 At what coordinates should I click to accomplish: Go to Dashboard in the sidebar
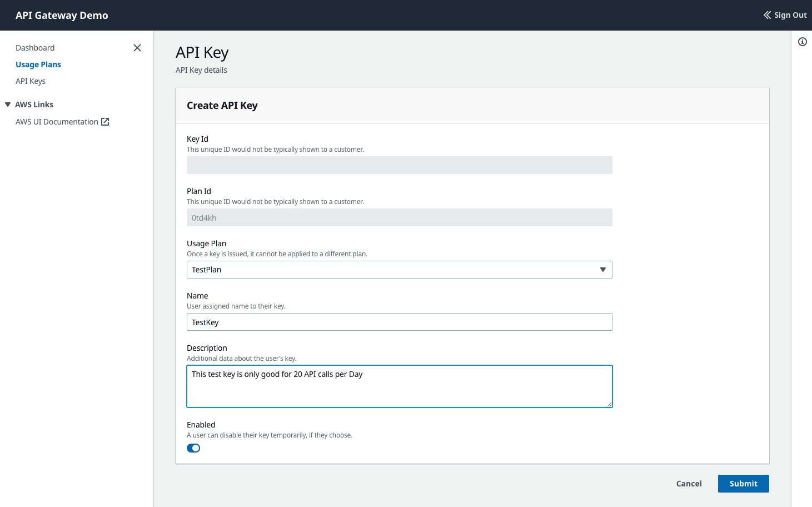point(35,48)
